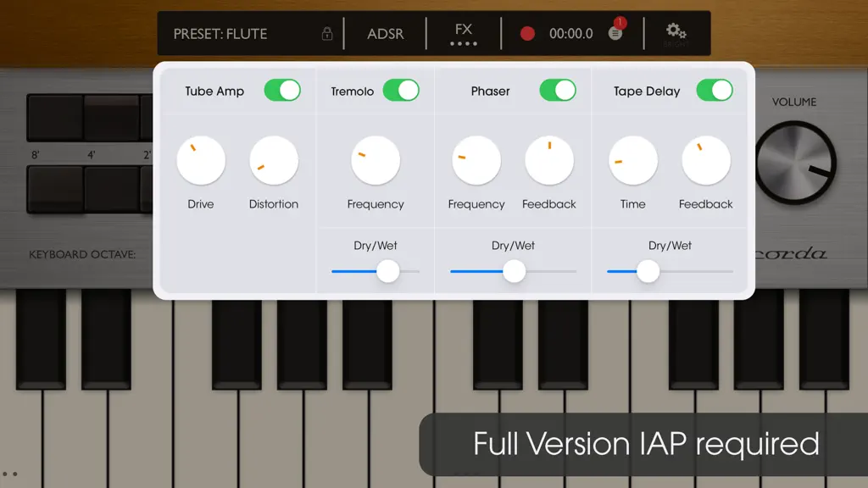Disable the Tape Delay toggle

pos(715,90)
